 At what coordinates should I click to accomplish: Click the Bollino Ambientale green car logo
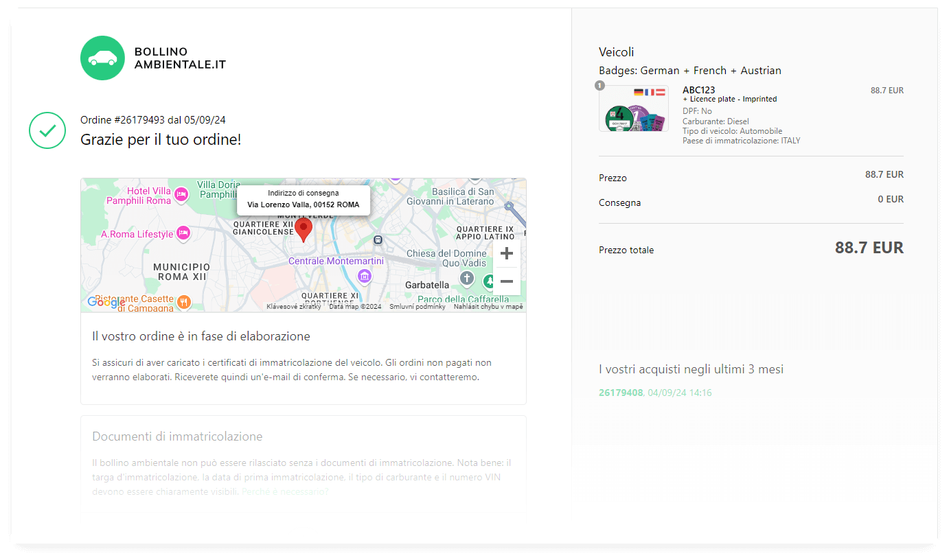coord(102,58)
